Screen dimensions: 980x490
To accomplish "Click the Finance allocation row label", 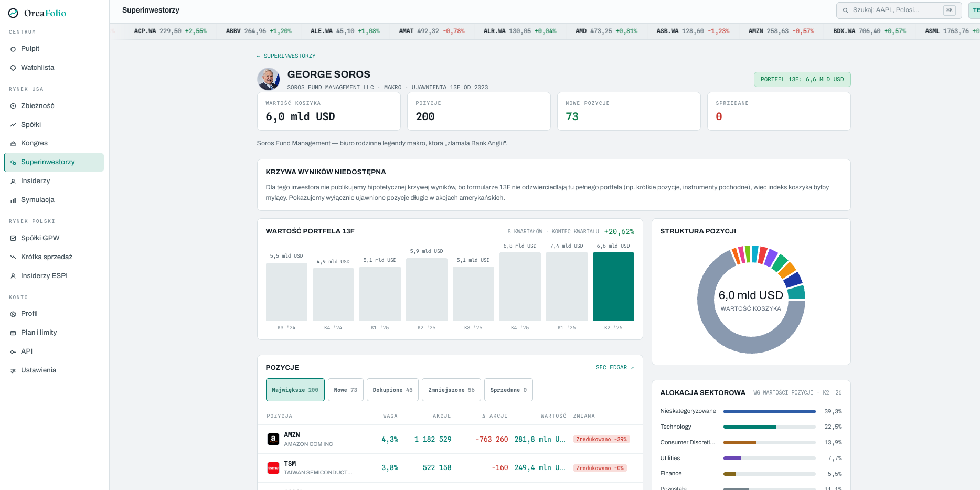I will [x=671, y=474].
